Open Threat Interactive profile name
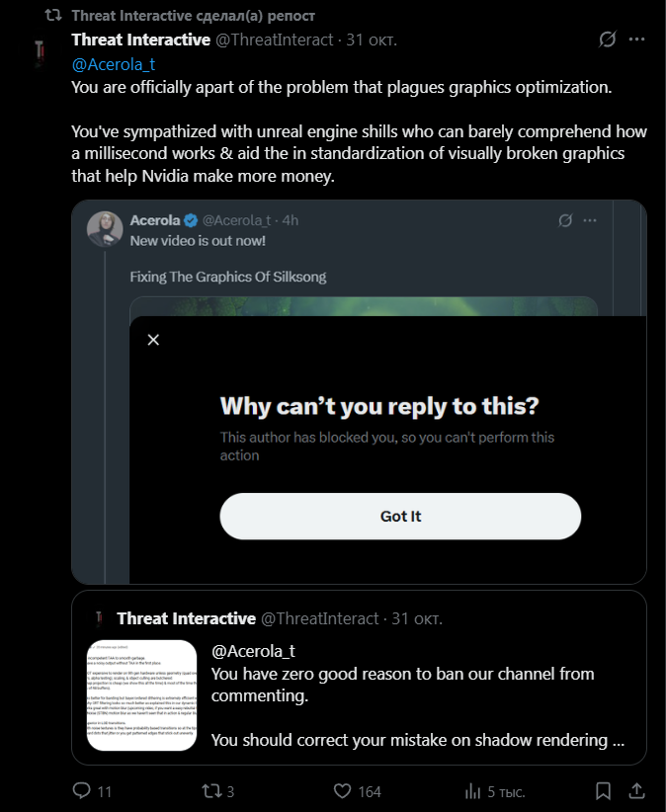 (x=141, y=41)
